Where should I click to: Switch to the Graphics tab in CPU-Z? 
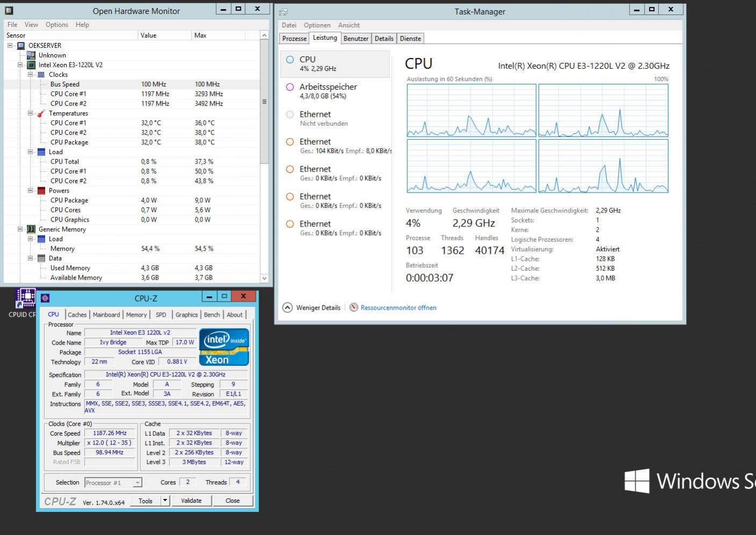click(186, 315)
